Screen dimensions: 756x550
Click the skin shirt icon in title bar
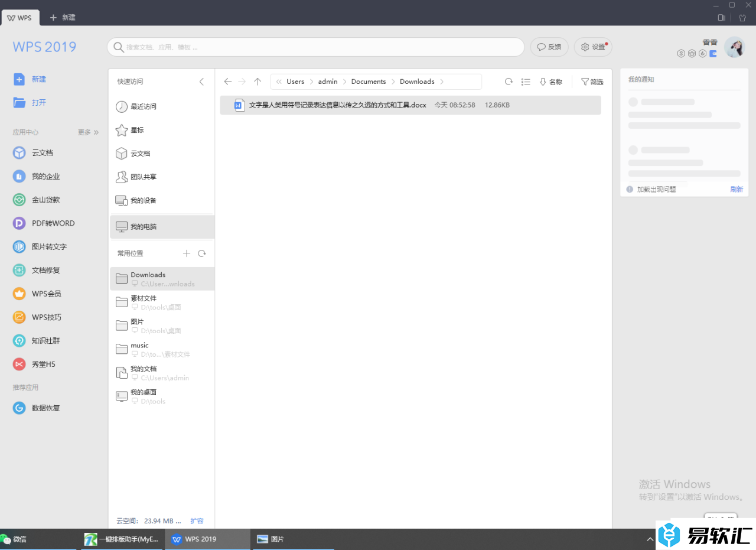point(742,18)
